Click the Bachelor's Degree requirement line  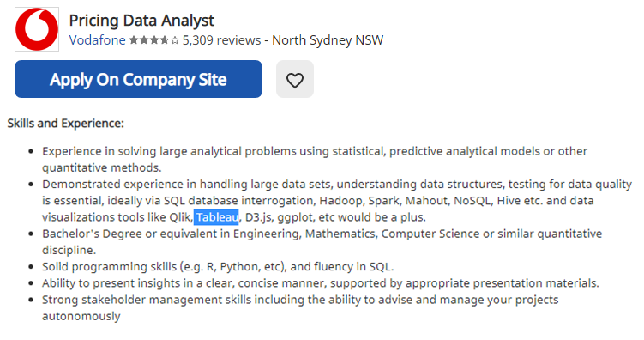coord(322,242)
